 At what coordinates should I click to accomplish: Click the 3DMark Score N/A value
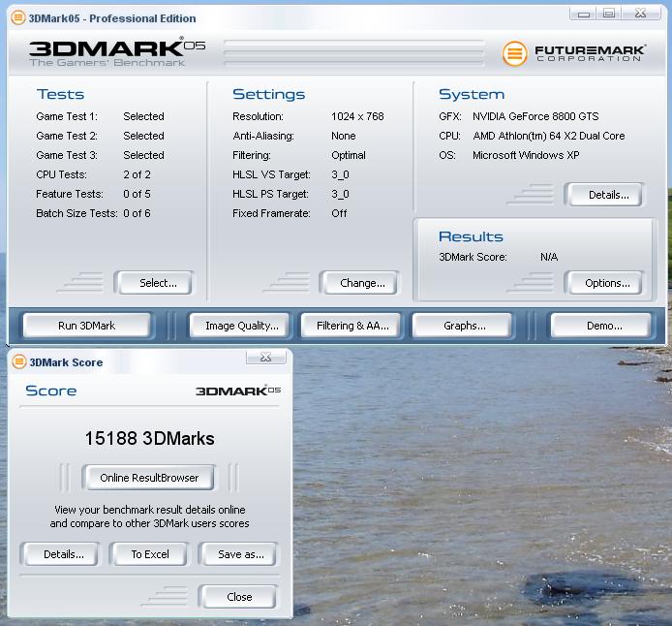click(x=549, y=257)
